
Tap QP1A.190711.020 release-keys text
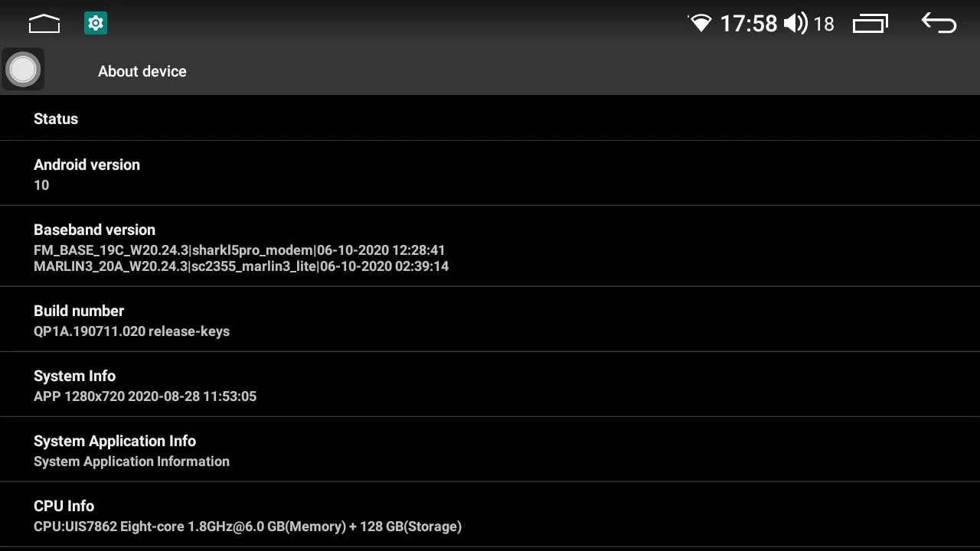(x=132, y=331)
